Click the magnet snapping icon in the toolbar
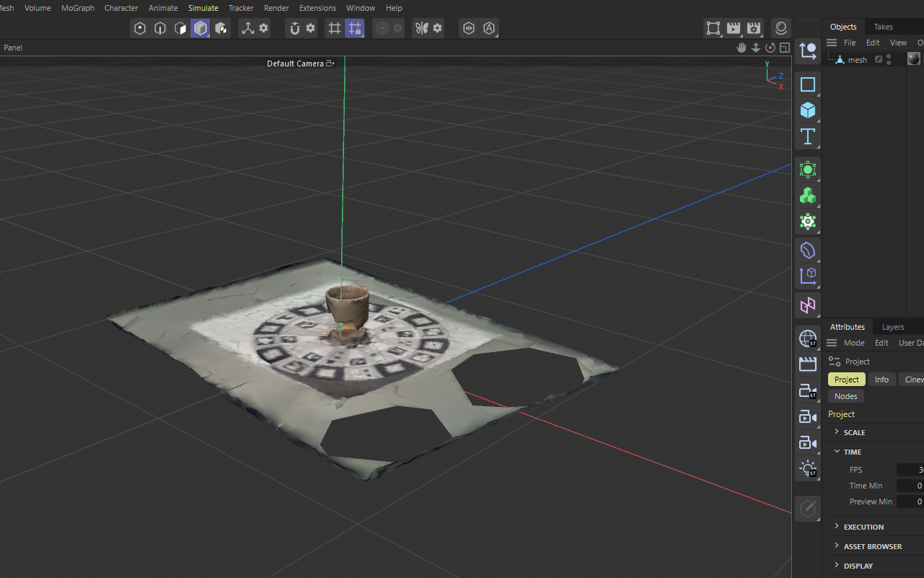 coord(296,28)
